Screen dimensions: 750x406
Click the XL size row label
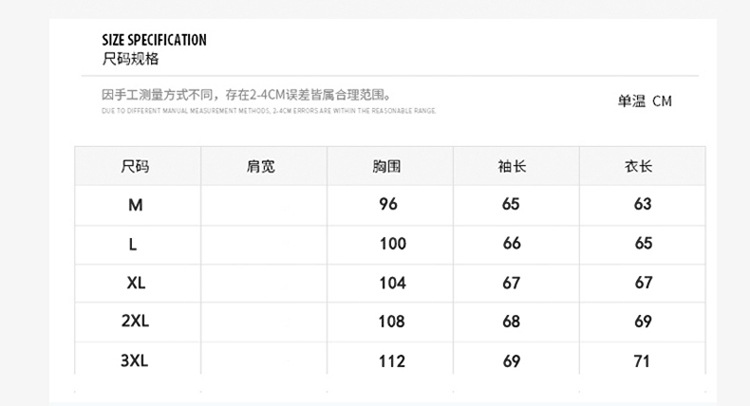(x=137, y=283)
